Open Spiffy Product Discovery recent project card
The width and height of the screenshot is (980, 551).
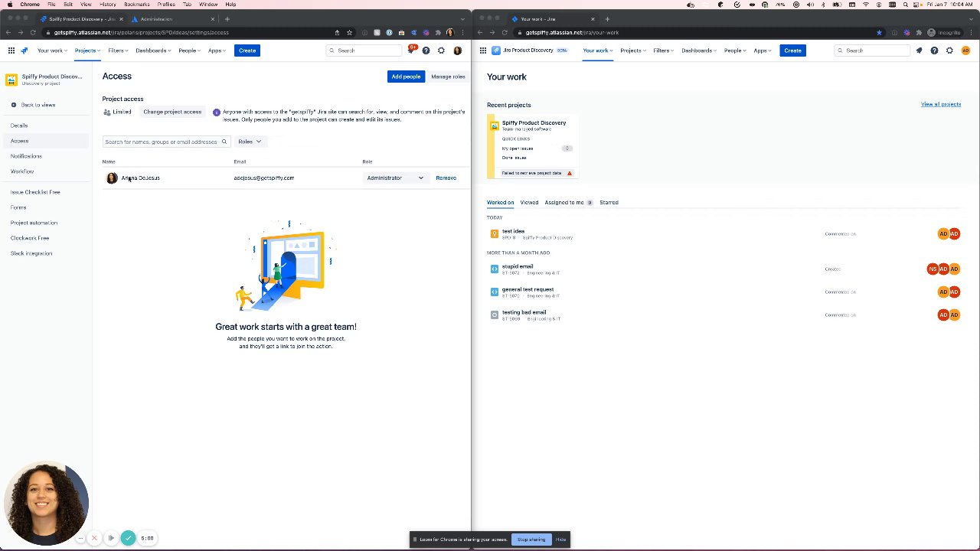533,147
